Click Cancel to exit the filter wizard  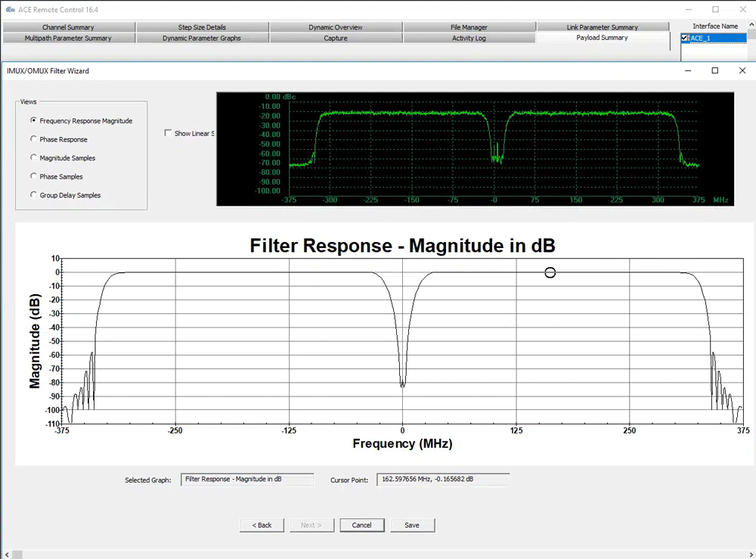click(x=361, y=525)
